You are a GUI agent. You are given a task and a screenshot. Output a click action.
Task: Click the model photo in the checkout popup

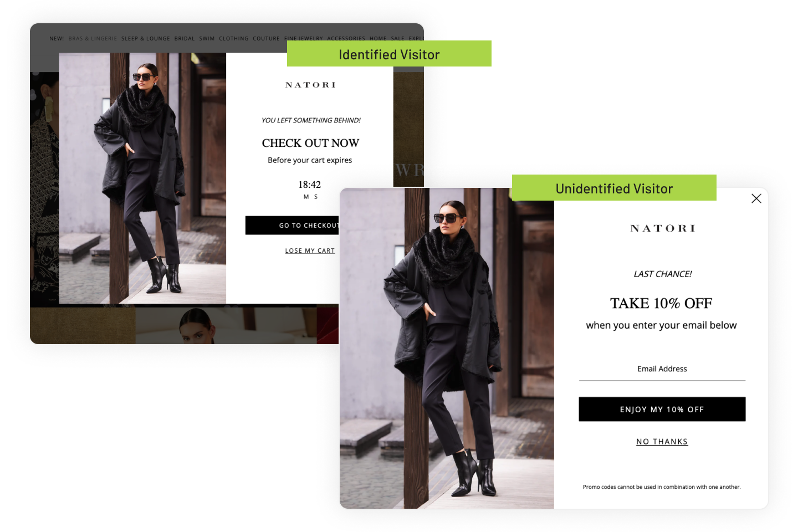(142, 178)
